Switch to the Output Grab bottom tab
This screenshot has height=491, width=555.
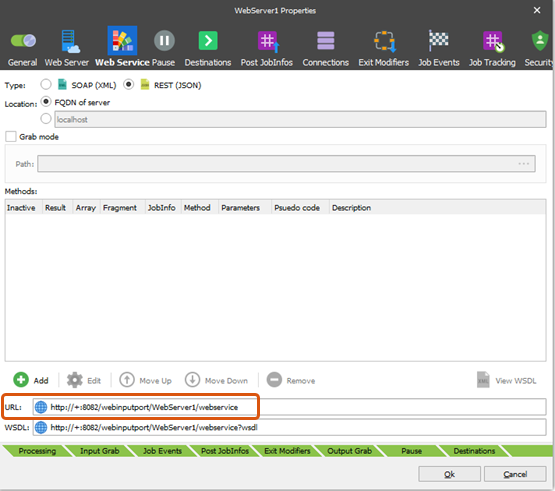pos(349,451)
